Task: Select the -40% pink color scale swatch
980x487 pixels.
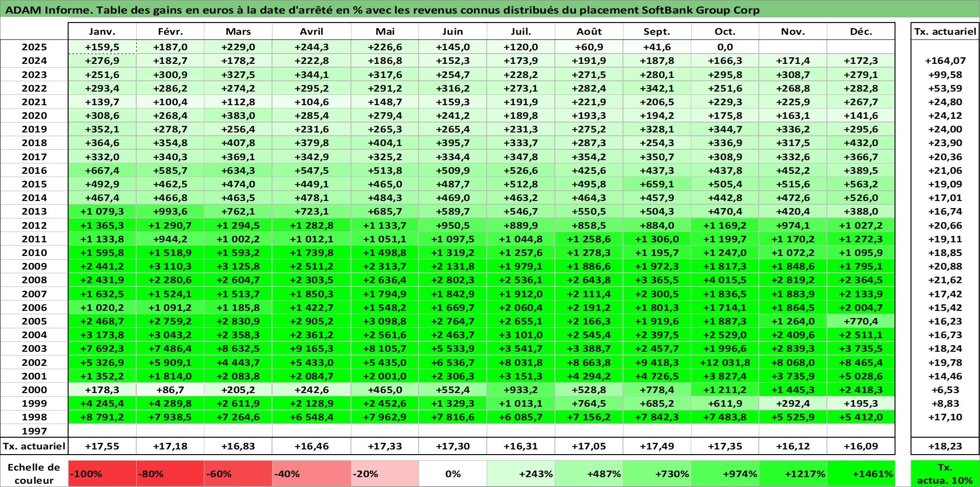Action: [x=311, y=473]
